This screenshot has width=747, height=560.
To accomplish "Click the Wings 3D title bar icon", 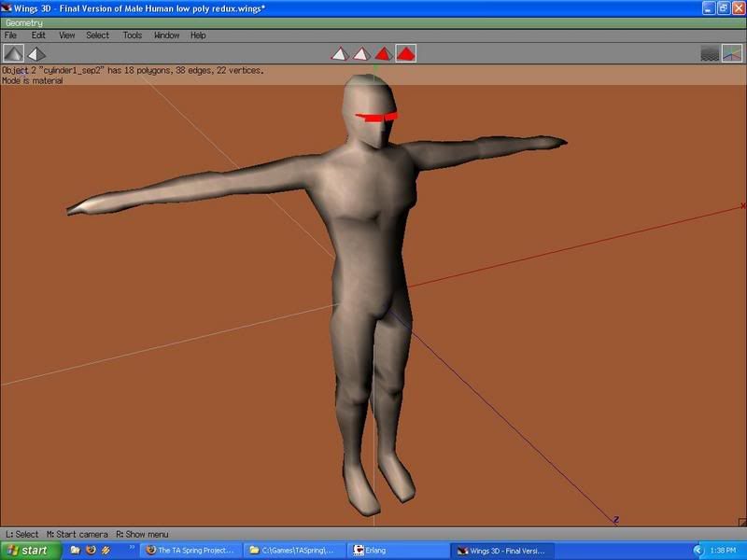I will coord(7,8).
